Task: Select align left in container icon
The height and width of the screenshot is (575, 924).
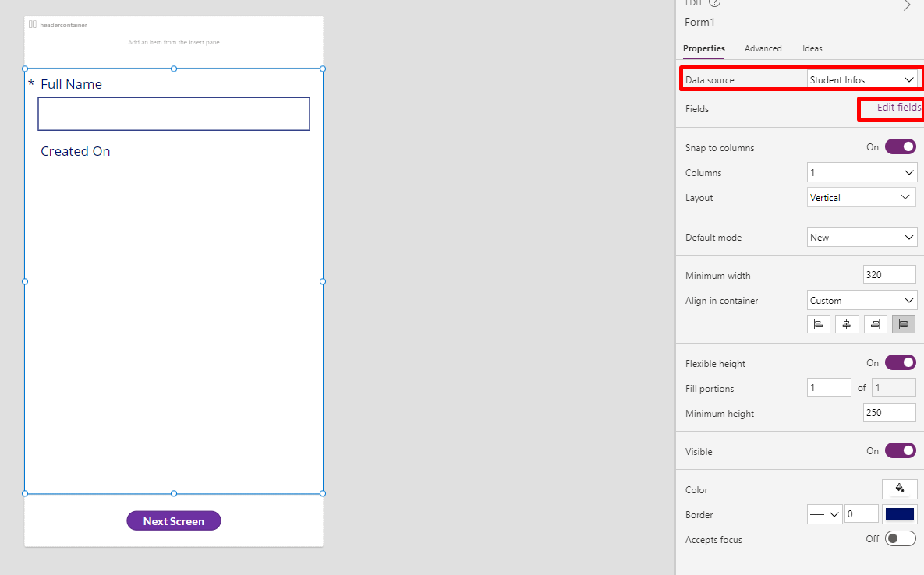Action: point(819,324)
